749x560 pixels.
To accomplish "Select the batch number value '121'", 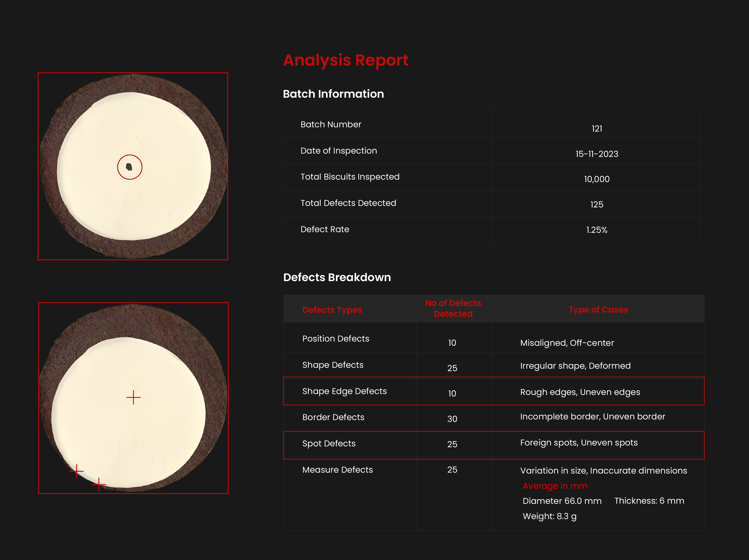I will coord(597,129).
